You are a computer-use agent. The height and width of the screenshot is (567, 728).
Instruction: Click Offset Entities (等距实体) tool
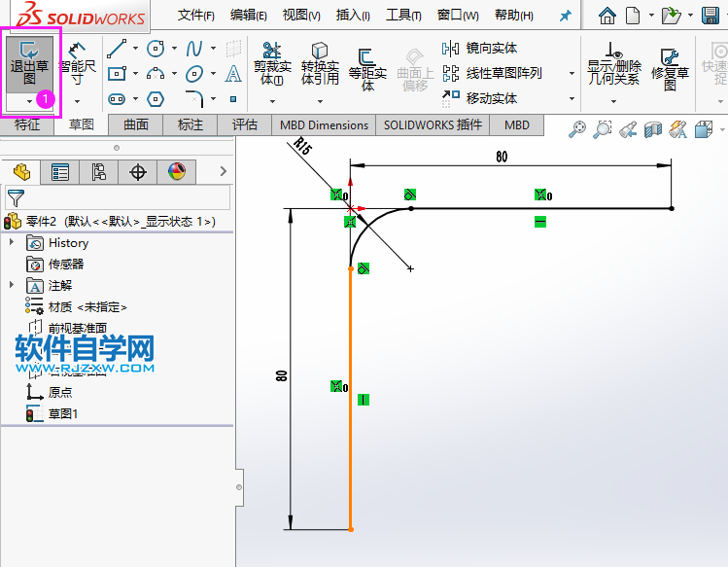click(367, 69)
